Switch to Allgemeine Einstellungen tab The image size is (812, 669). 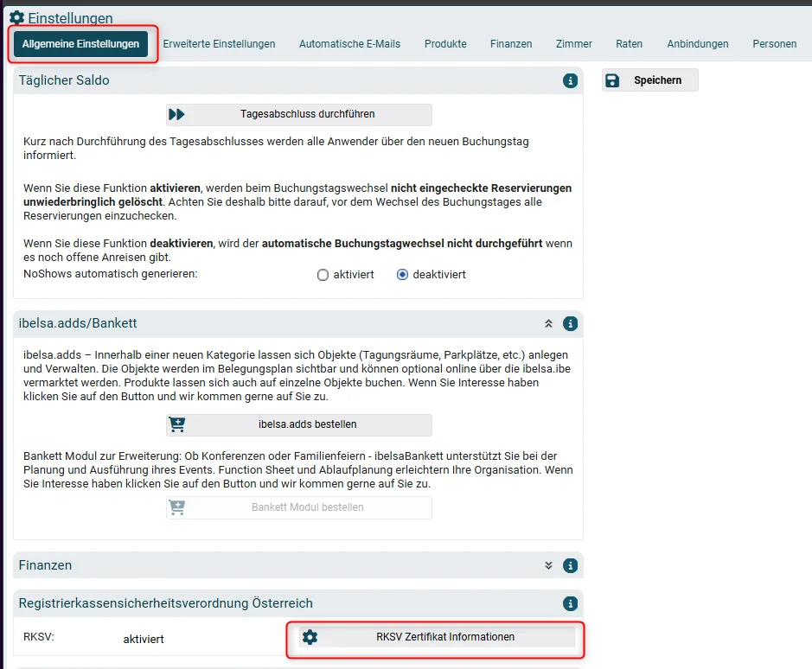80,44
